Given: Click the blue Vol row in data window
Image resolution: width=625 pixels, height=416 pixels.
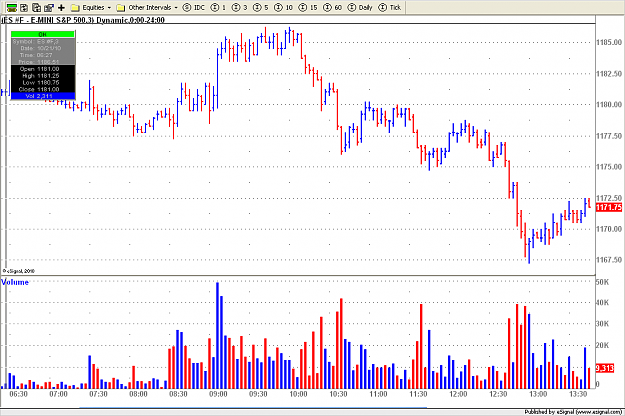Looking at the screenshot, I should click(x=43, y=96).
